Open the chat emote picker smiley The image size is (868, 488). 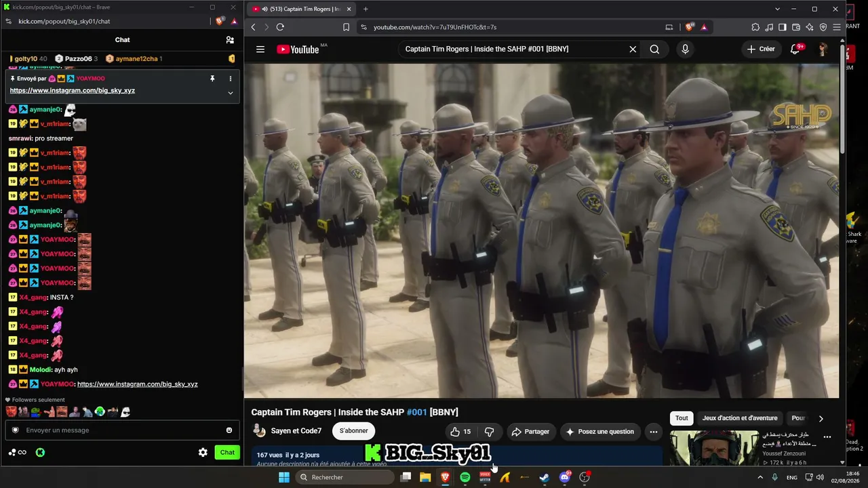pos(229,430)
